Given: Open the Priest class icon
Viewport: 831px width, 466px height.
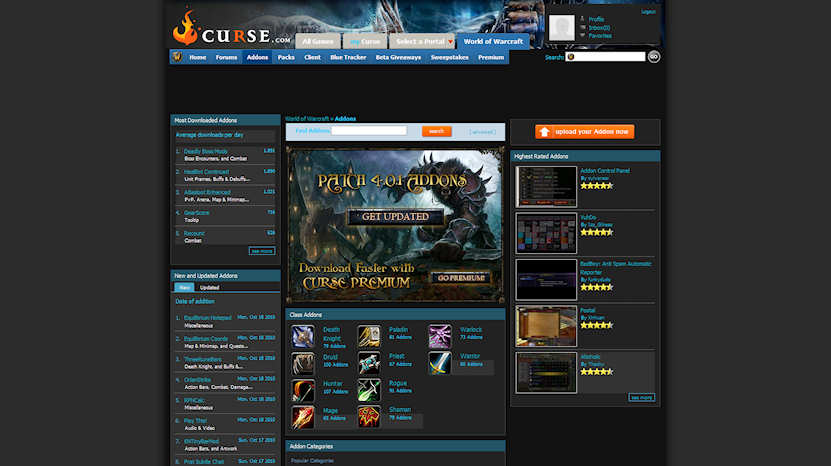Looking at the screenshot, I should pos(369,364).
